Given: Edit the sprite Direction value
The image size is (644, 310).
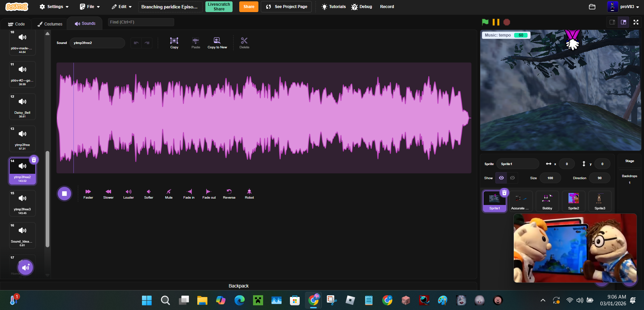Looking at the screenshot, I should tap(599, 178).
